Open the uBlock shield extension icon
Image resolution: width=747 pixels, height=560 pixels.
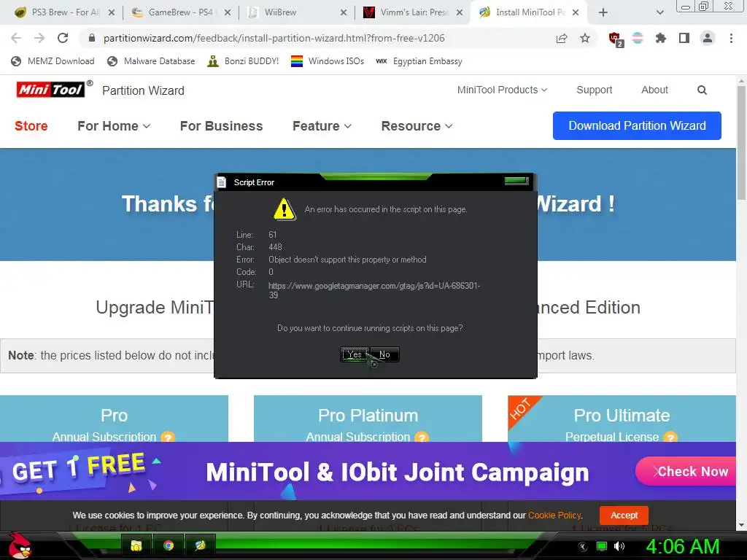pos(615,39)
